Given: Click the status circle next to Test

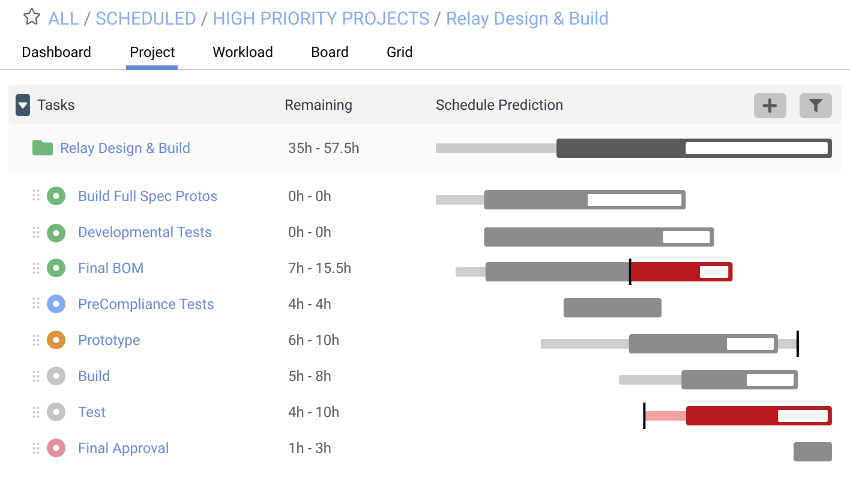Looking at the screenshot, I should tap(56, 412).
